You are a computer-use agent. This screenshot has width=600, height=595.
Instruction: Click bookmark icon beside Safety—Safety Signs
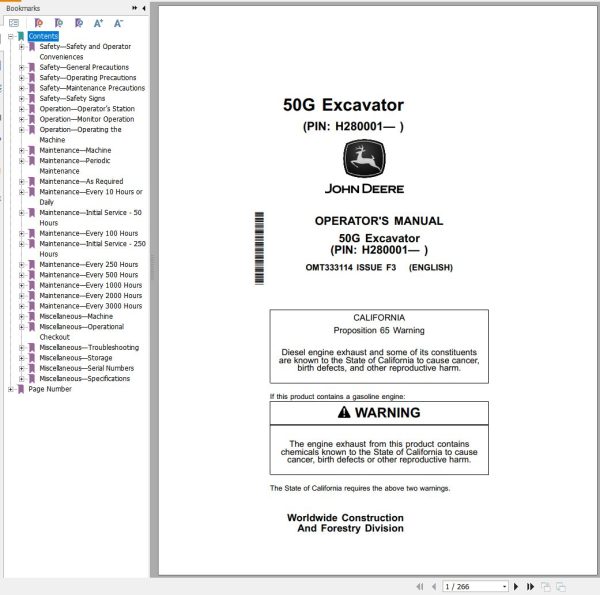[x=32, y=98]
